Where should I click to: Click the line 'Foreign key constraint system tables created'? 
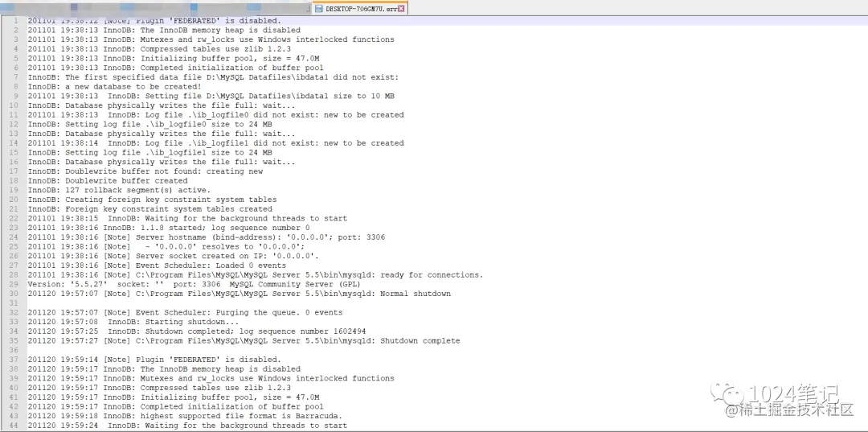(x=150, y=209)
